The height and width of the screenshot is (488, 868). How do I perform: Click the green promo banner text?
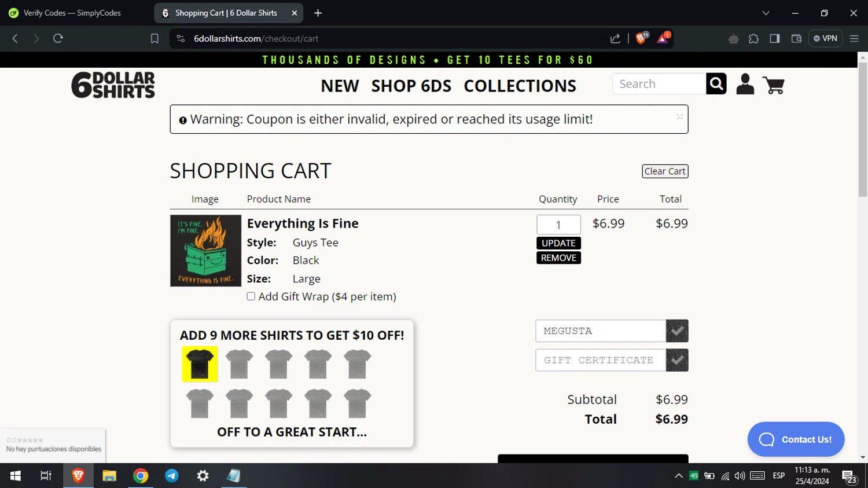428,60
